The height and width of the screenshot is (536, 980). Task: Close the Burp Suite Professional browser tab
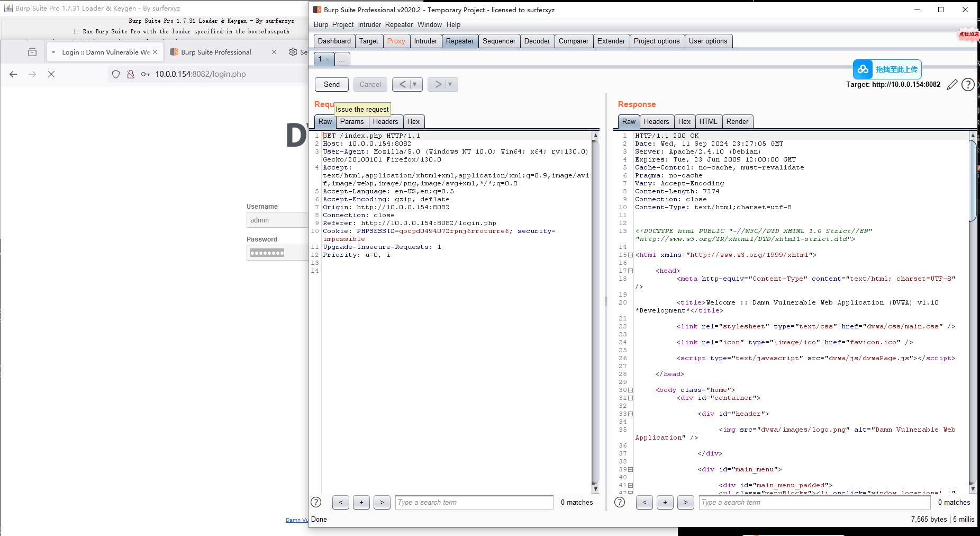click(274, 52)
